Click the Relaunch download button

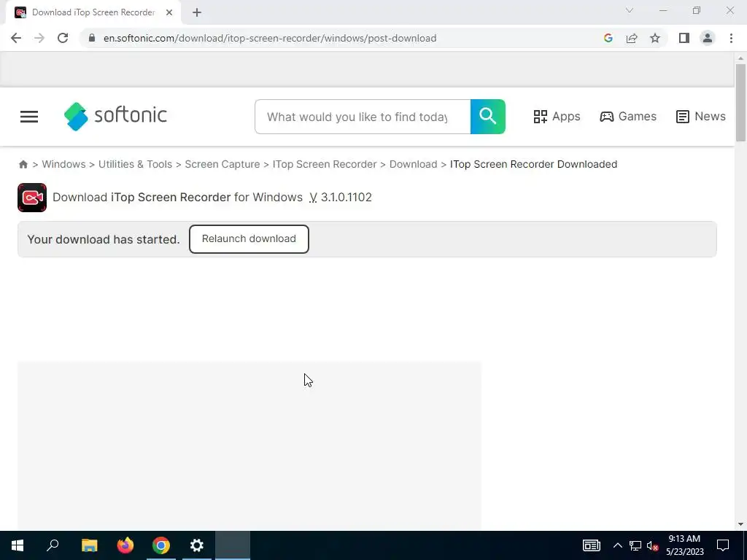[249, 239]
